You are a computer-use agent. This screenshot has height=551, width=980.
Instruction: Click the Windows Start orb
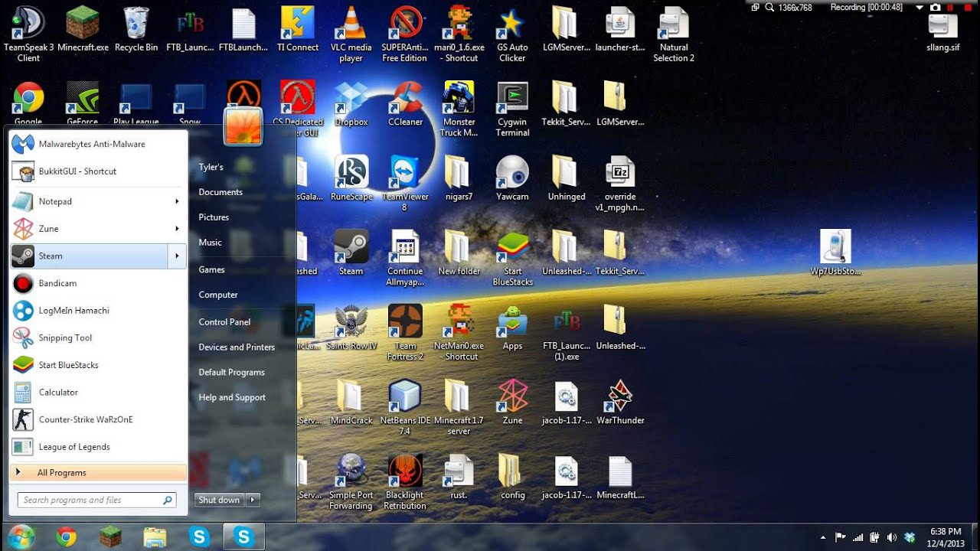tap(21, 536)
